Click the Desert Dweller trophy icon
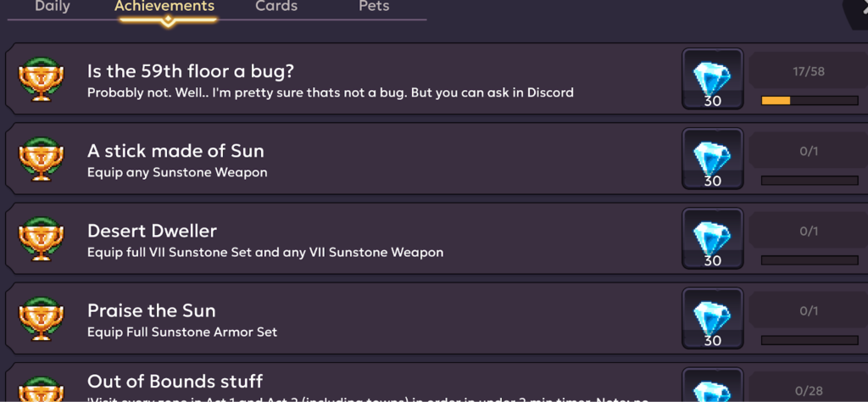The image size is (868, 402). pyautogui.click(x=36, y=239)
